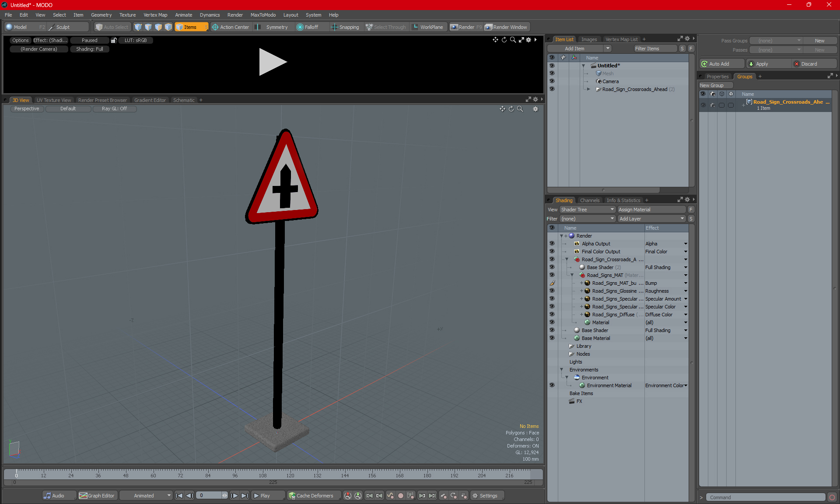Toggle visibility of Base Material layer
Image resolution: width=840 pixels, height=504 pixels.
click(552, 338)
